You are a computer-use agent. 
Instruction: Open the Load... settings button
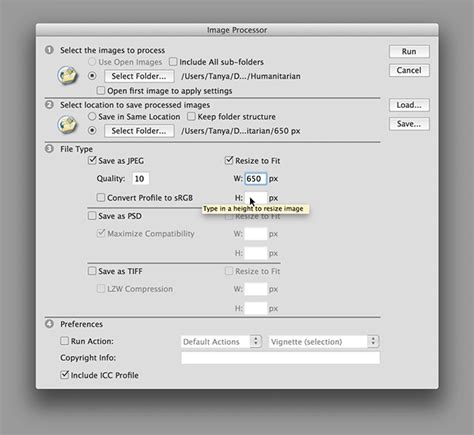[409, 105]
